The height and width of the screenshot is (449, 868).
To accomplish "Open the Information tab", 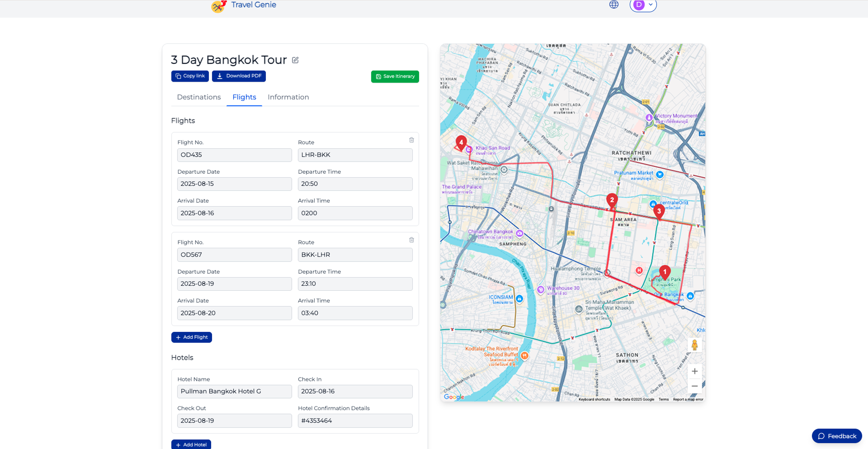I will point(288,97).
